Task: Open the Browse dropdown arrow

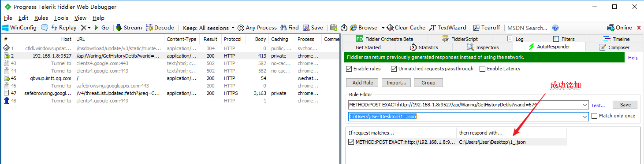Action: [x=383, y=28]
